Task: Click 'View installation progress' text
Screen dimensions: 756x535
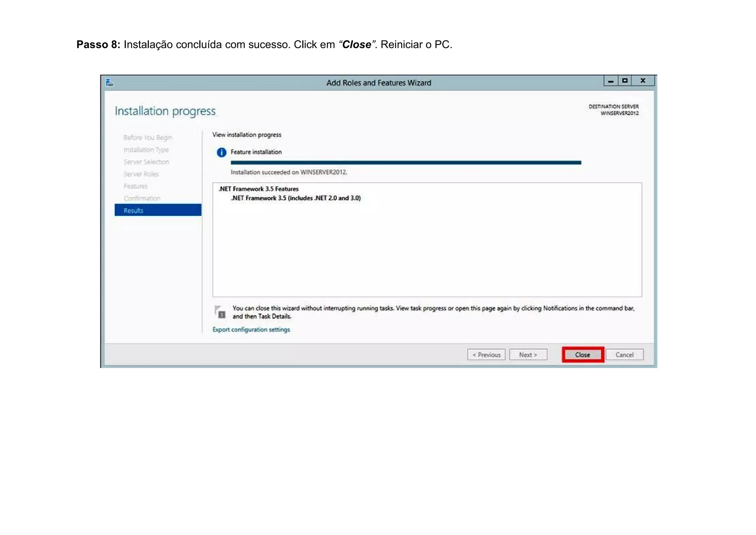Action: pyautogui.click(x=247, y=135)
